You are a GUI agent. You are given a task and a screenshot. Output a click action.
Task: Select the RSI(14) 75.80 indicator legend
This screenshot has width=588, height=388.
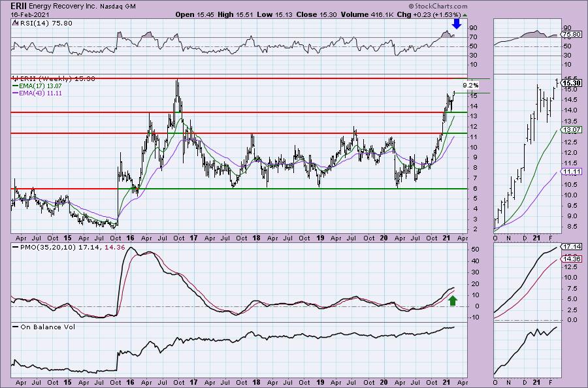coord(42,24)
